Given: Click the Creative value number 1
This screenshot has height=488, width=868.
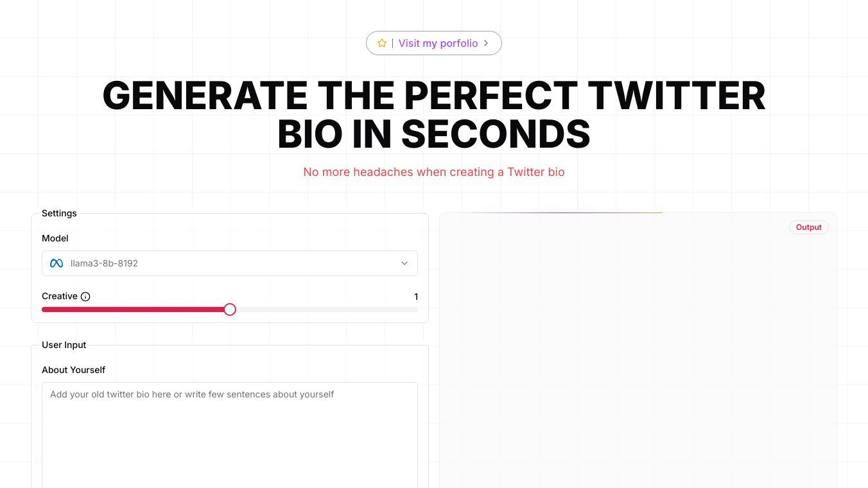Looking at the screenshot, I should (416, 297).
